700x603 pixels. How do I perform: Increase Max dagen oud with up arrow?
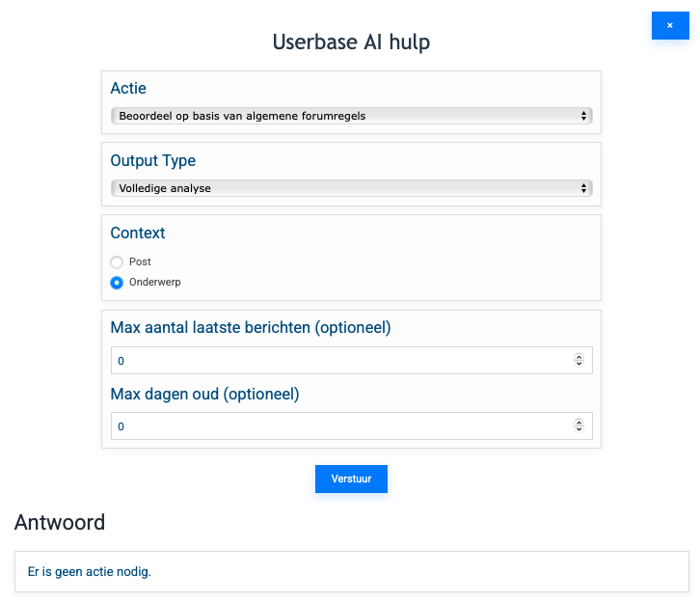(x=579, y=423)
